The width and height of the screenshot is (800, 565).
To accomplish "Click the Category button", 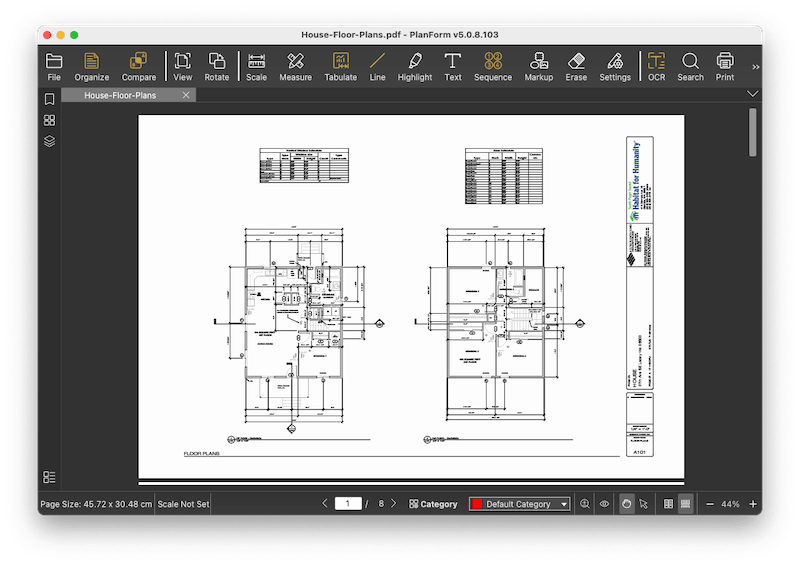I will click(x=433, y=504).
